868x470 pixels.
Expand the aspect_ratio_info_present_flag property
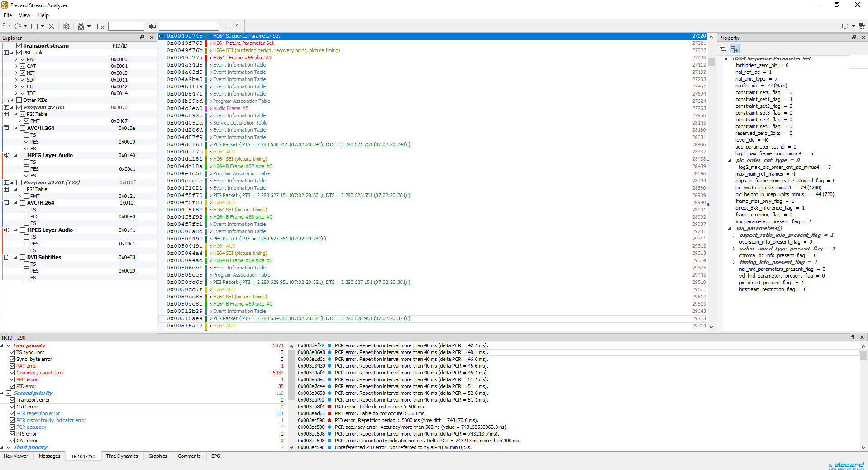click(x=733, y=235)
